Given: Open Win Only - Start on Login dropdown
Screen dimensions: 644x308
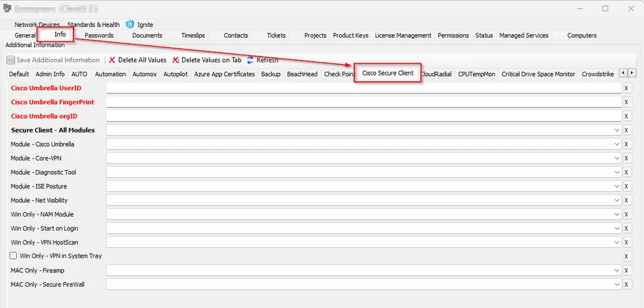Looking at the screenshot, I should click(x=616, y=228).
